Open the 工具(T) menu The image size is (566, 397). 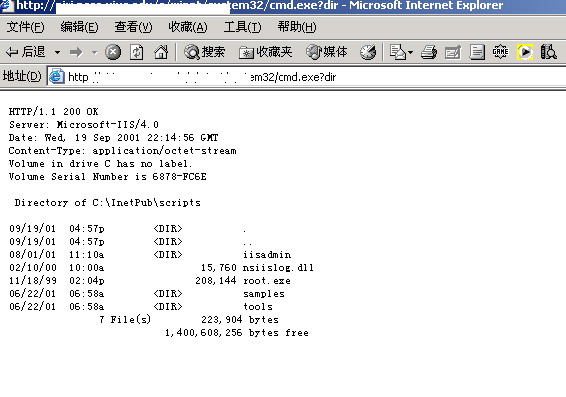click(242, 27)
